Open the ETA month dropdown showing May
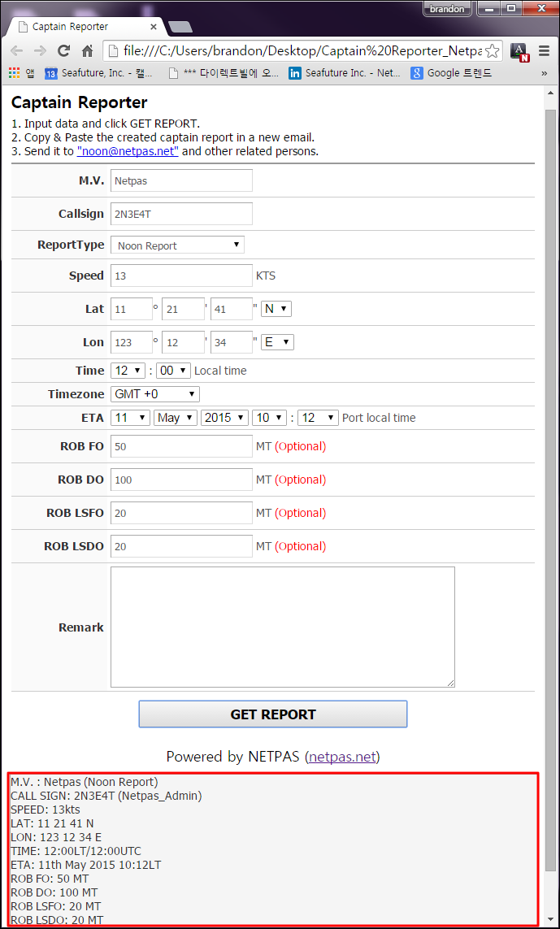This screenshot has width=560, height=929. point(176,418)
